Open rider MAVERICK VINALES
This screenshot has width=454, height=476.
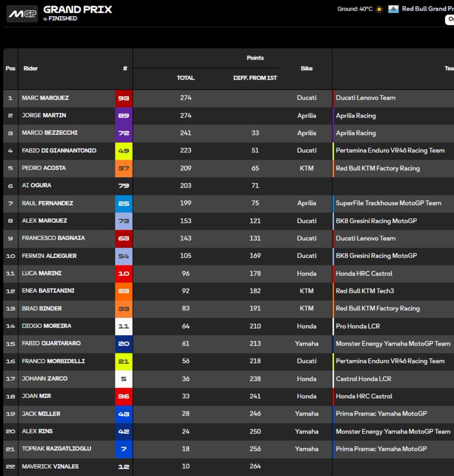50,466
